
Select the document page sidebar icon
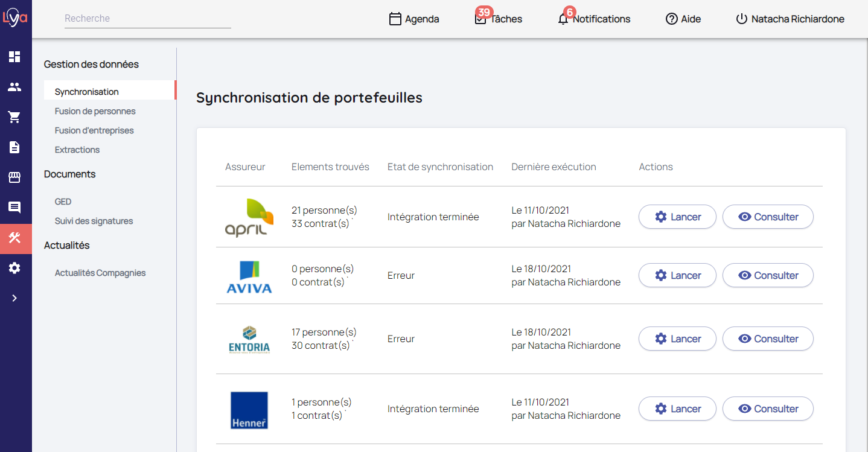point(14,147)
